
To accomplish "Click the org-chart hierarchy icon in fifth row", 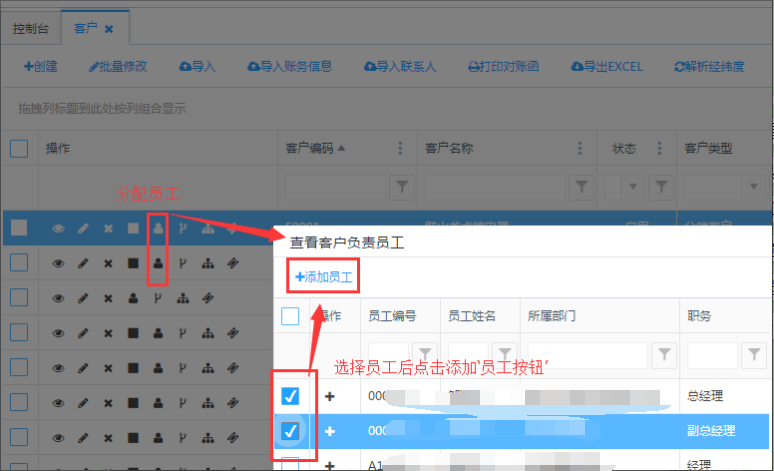I will [x=208, y=366].
